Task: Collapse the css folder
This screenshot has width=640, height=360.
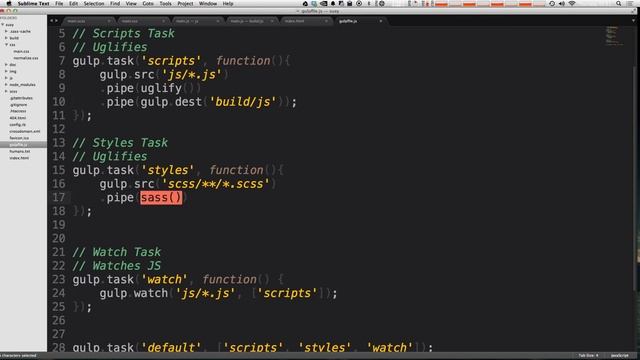Action: [x=6, y=44]
